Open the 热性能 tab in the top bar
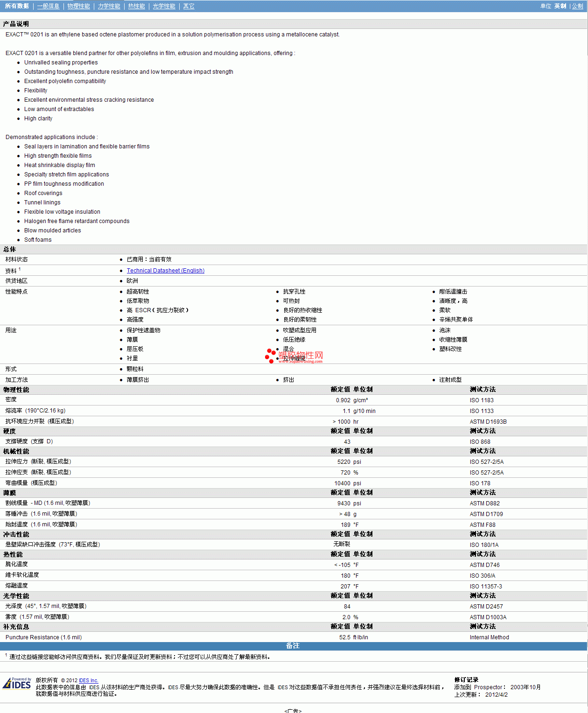This screenshot has width=588, height=713. click(x=136, y=6)
